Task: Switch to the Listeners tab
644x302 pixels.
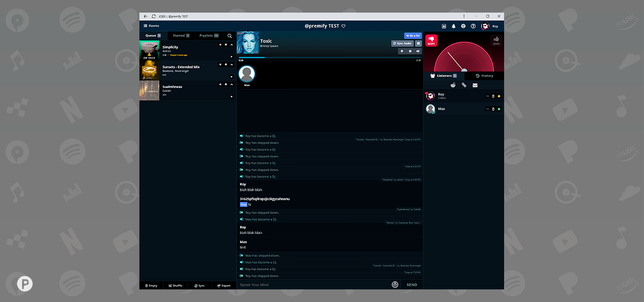Action: (x=443, y=75)
